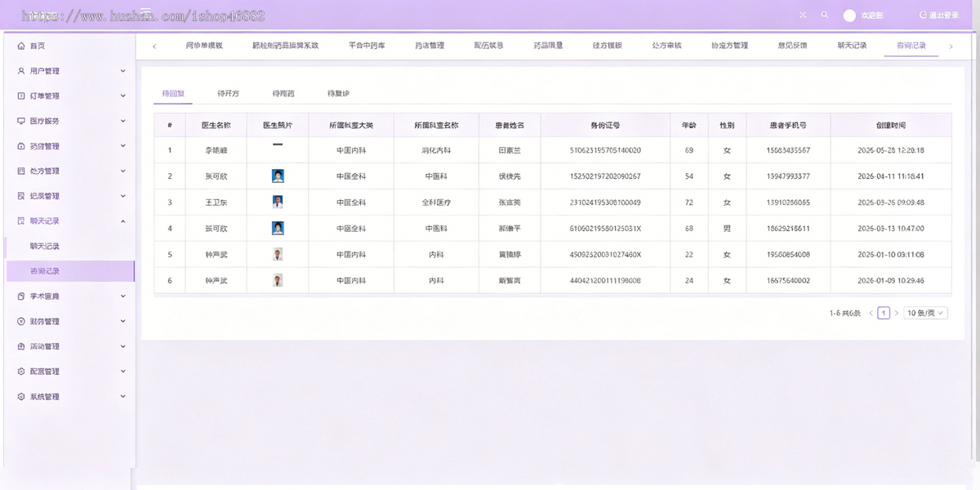Image resolution: width=980 pixels, height=490 pixels.
Task: Click doctor name 王卫东 in row 3
Action: coord(216,203)
